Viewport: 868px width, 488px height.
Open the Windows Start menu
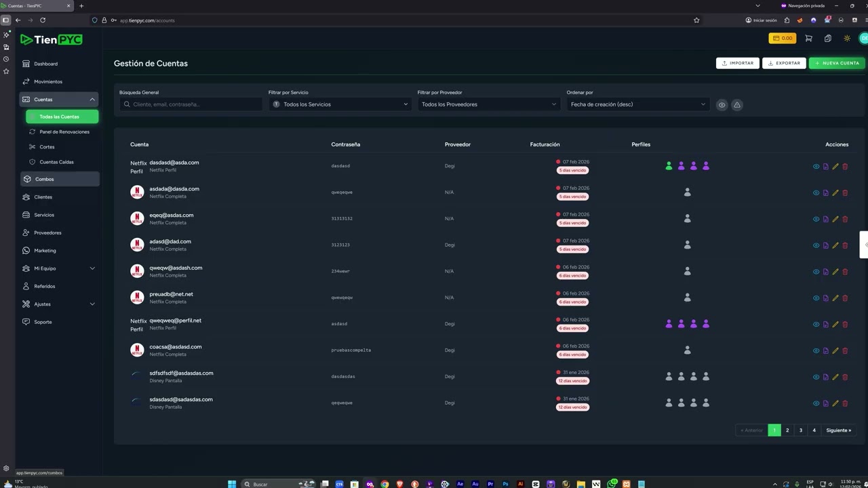tap(232, 484)
